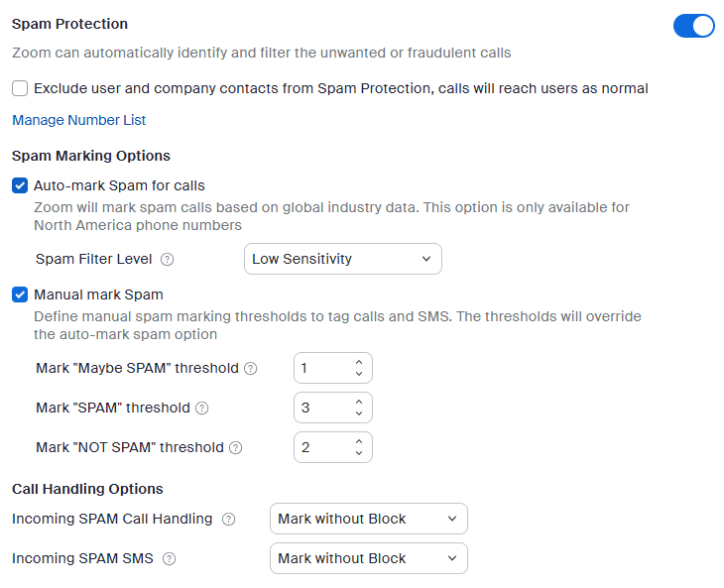Screen dimensions: 724x588
Task: Click help icon next to Spam Filter Level
Action: [x=168, y=260]
